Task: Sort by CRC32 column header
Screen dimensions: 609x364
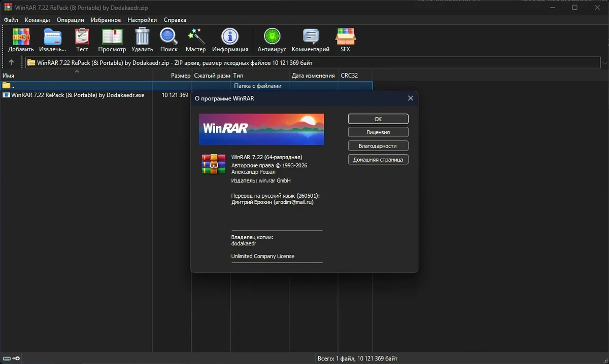Action: [355, 76]
